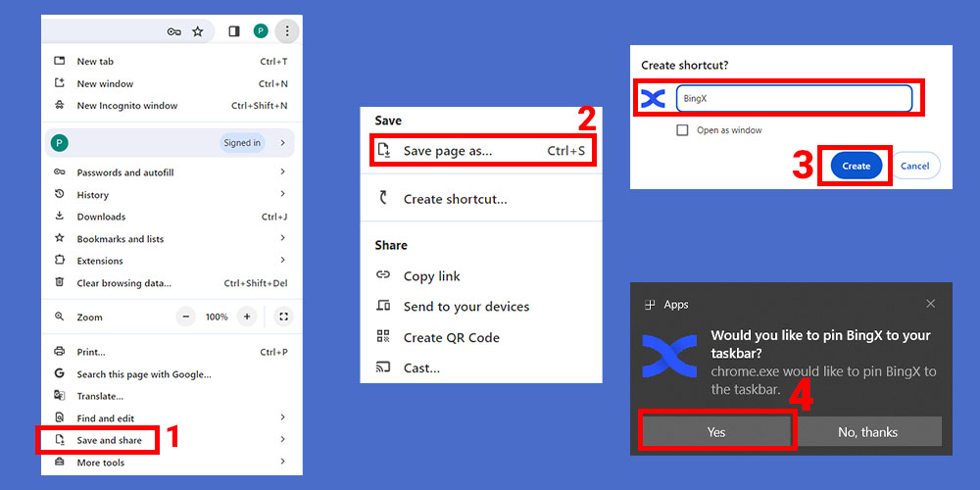Click Cancel in Create shortcut dialog
Screen dimensions: 980x490
[x=914, y=166]
